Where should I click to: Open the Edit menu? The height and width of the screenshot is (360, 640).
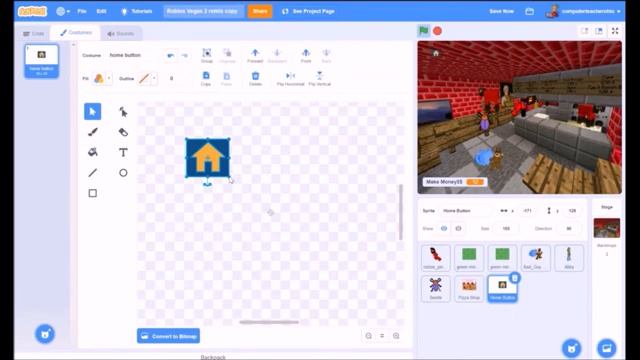pos(102,11)
